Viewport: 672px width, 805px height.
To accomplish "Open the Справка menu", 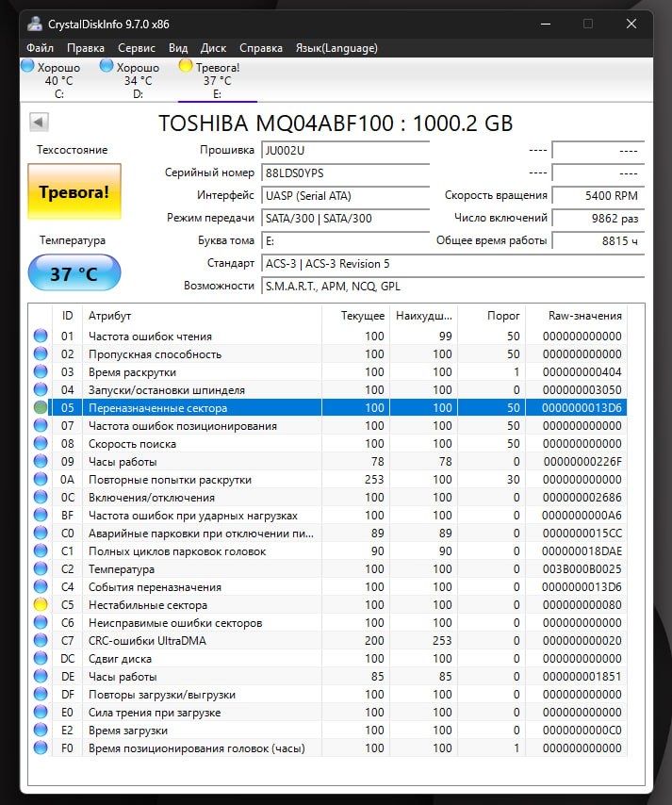I will 261,48.
